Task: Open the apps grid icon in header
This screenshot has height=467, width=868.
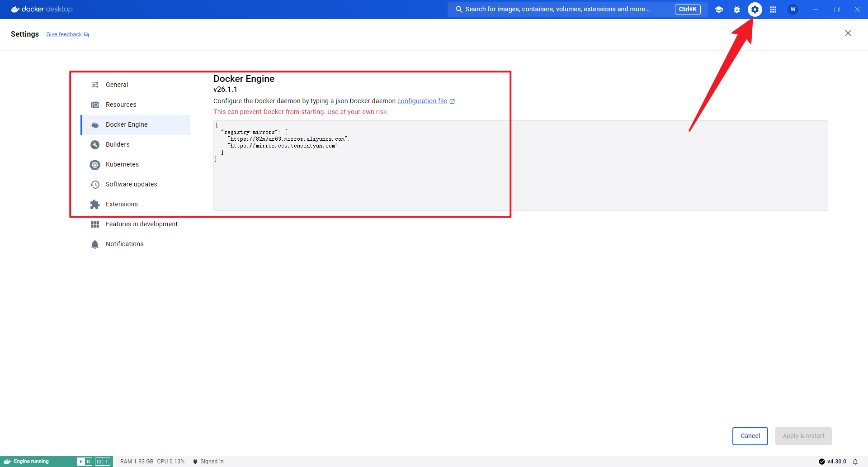Action: [773, 10]
